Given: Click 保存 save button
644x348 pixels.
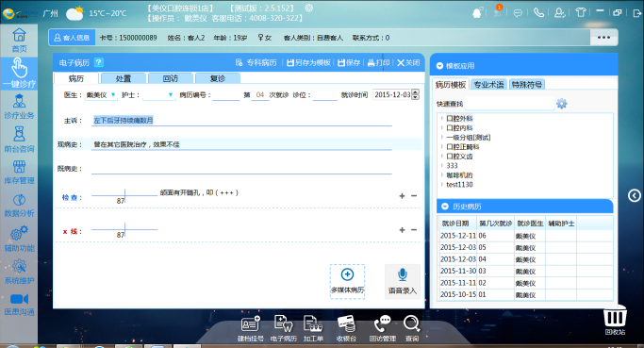Looking at the screenshot, I should (x=349, y=62).
